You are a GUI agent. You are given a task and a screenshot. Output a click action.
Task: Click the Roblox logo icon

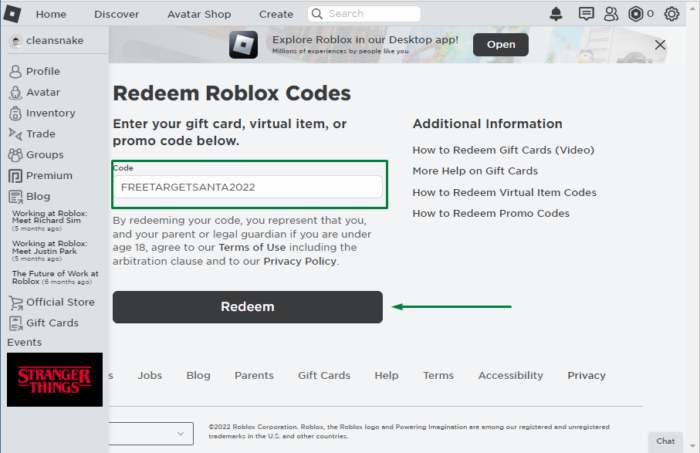[12, 13]
